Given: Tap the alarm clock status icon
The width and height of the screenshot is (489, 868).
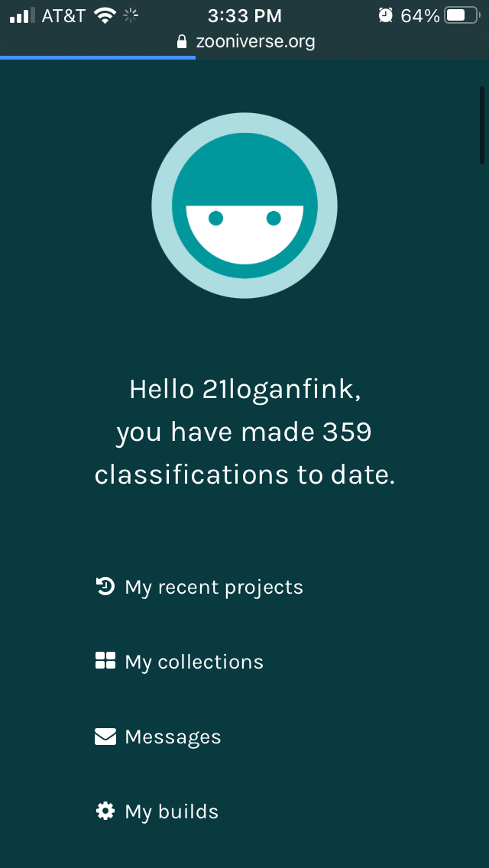Looking at the screenshot, I should pyautogui.click(x=386, y=15).
